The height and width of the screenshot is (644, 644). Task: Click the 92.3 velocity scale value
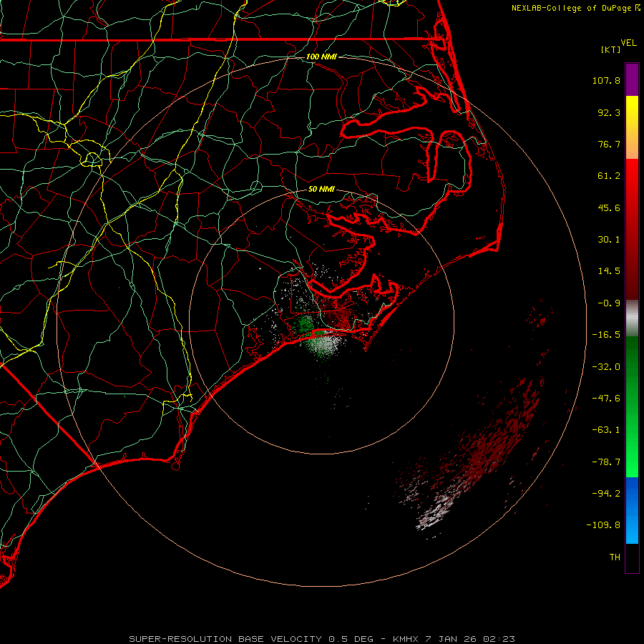(x=609, y=112)
